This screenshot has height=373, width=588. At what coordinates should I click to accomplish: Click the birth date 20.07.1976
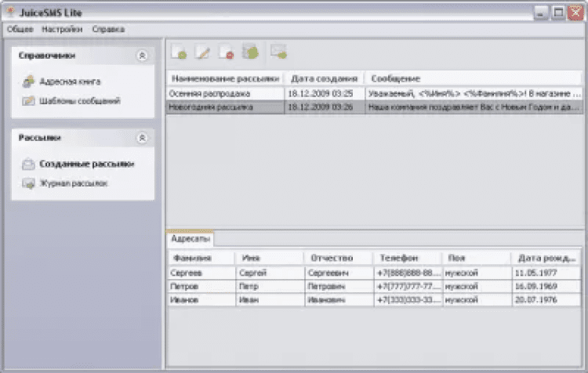click(x=546, y=300)
